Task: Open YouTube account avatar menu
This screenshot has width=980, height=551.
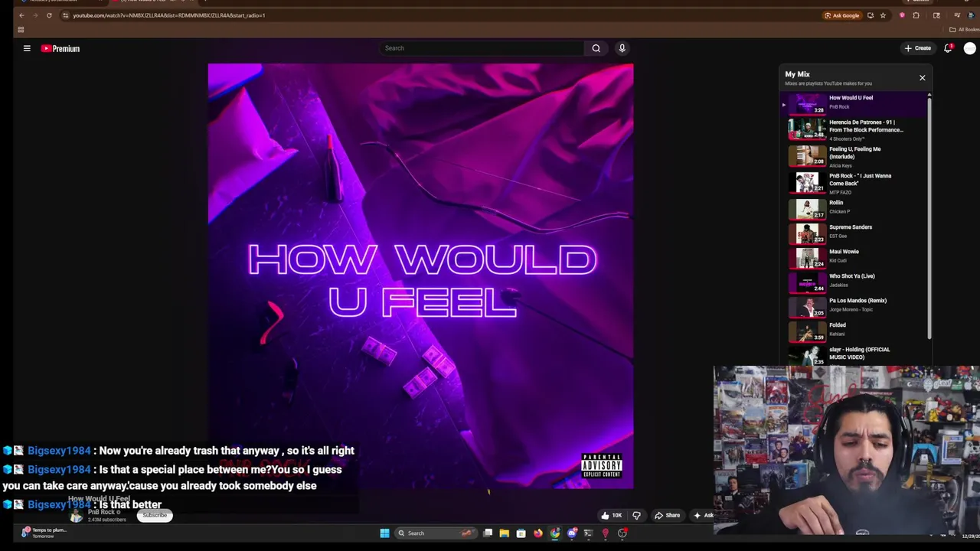Action: coord(970,48)
